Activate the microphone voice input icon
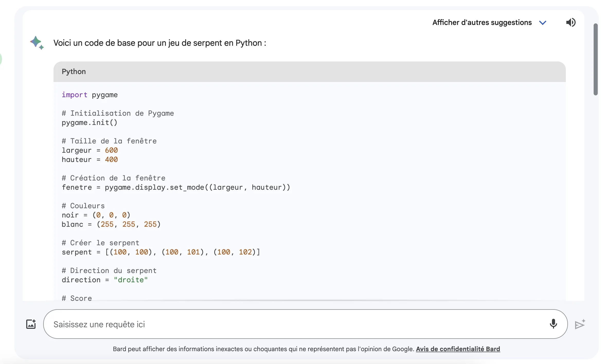This screenshot has width=607, height=364. [x=553, y=324]
